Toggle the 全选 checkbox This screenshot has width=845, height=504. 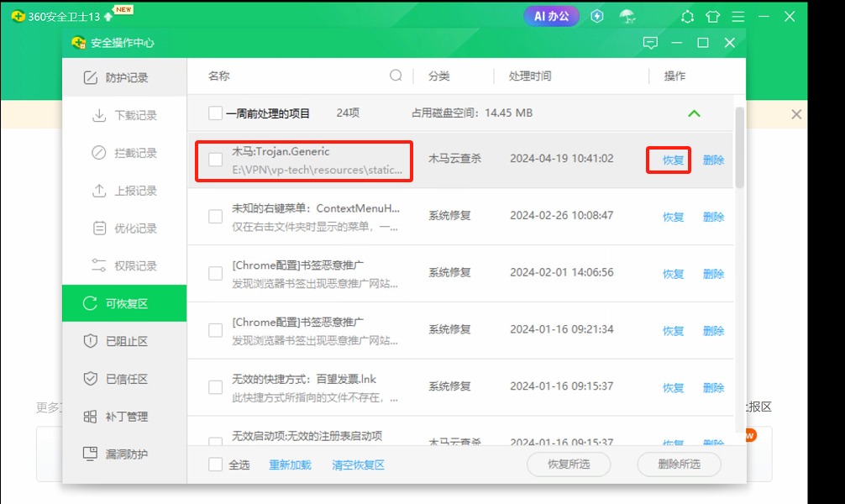tap(216, 465)
